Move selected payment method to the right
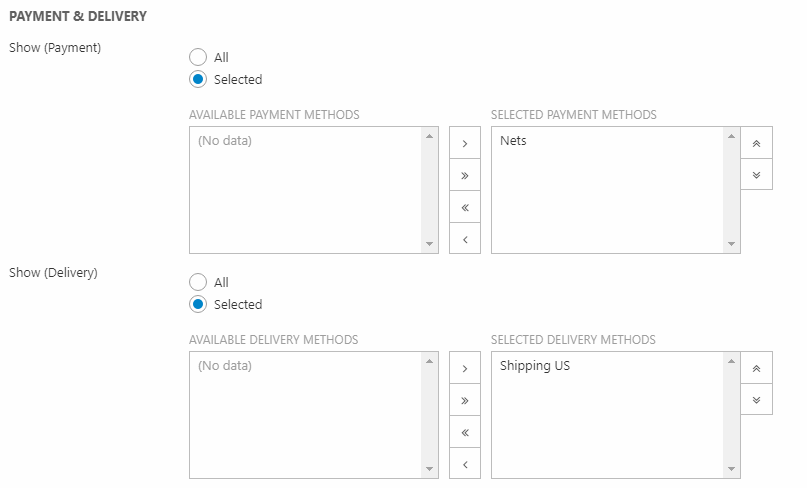 tap(465, 143)
